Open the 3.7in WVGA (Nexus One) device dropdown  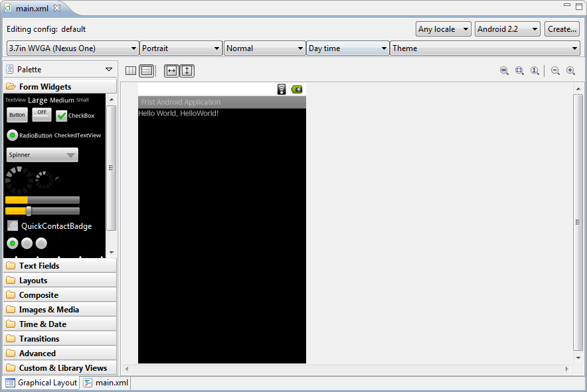pyautogui.click(x=72, y=48)
